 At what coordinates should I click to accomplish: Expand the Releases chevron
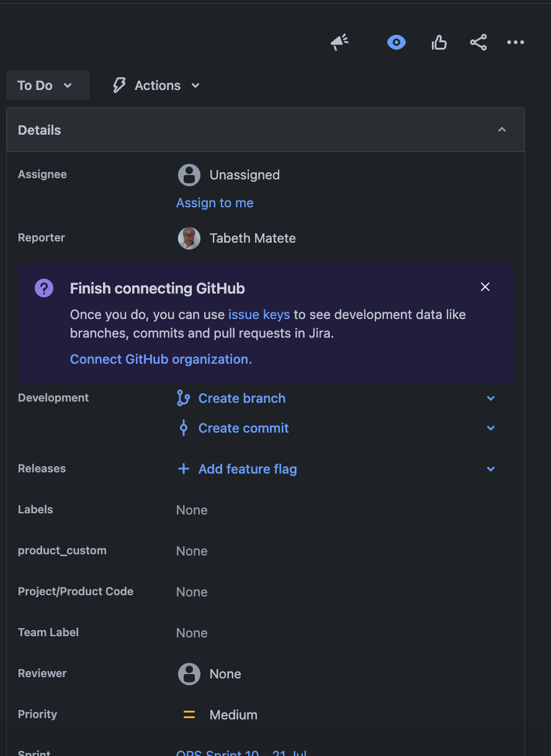point(491,469)
